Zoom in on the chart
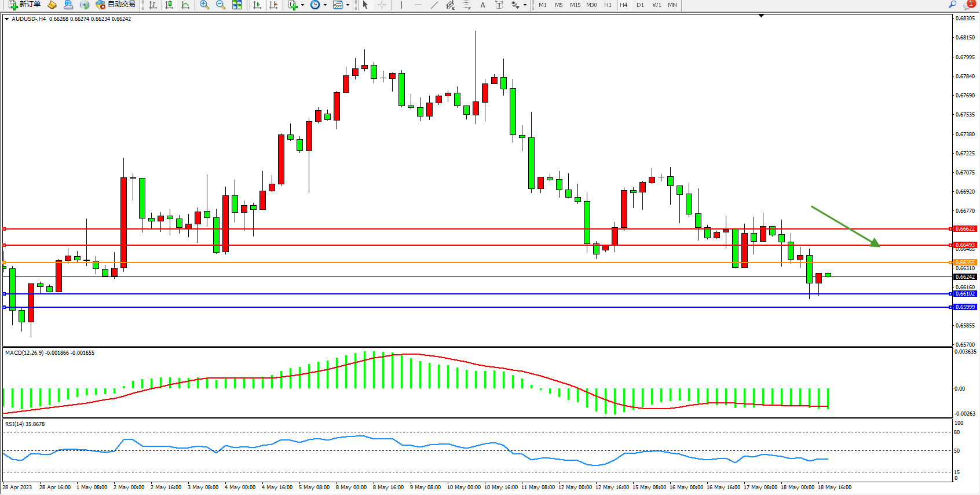This screenshot has height=495, width=980. click(204, 5)
